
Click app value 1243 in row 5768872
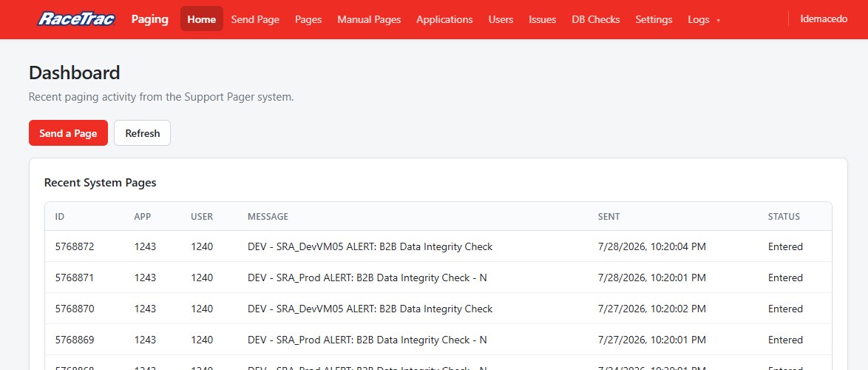click(x=145, y=246)
